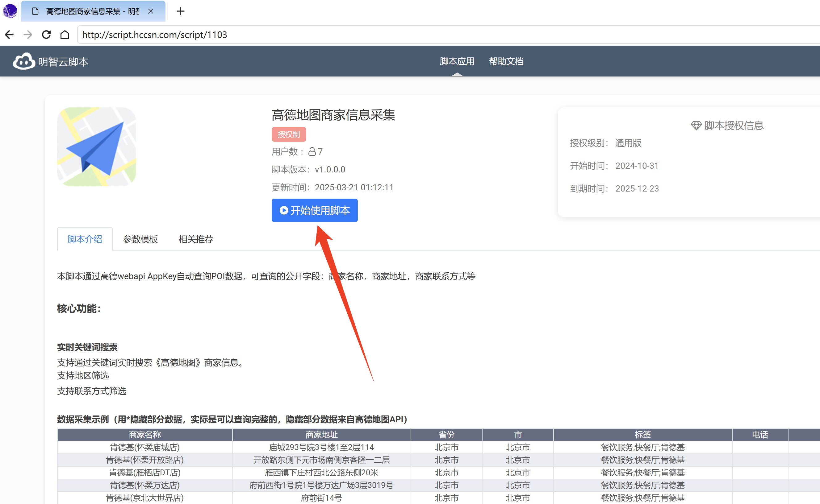Click the 标签 column header
Image resolution: width=820 pixels, height=504 pixels.
point(643,435)
